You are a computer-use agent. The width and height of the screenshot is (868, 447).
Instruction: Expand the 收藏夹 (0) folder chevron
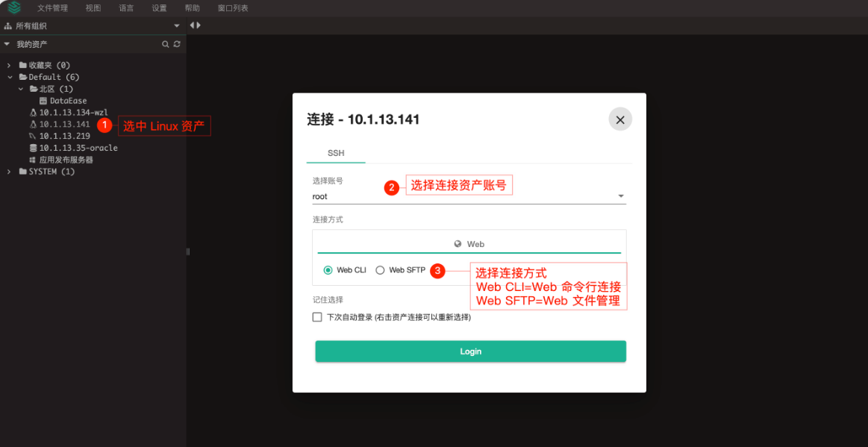[9, 65]
